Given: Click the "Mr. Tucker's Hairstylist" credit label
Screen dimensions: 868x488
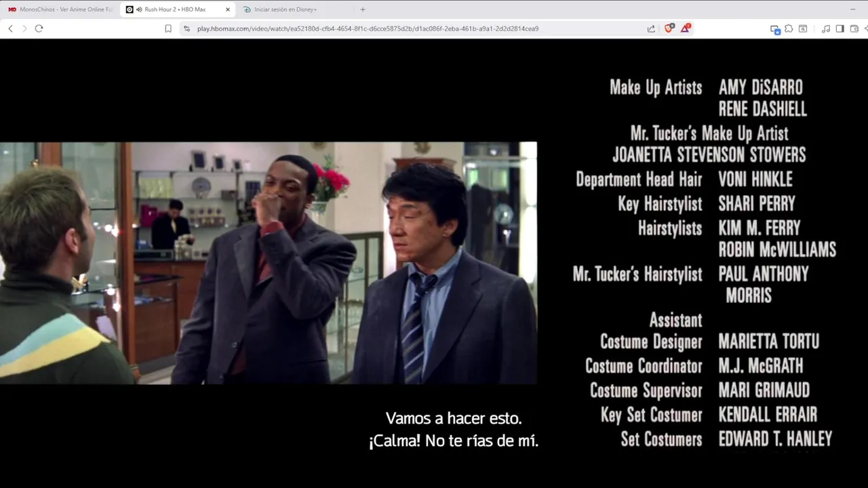Looking at the screenshot, I should [x=637, y=274].
